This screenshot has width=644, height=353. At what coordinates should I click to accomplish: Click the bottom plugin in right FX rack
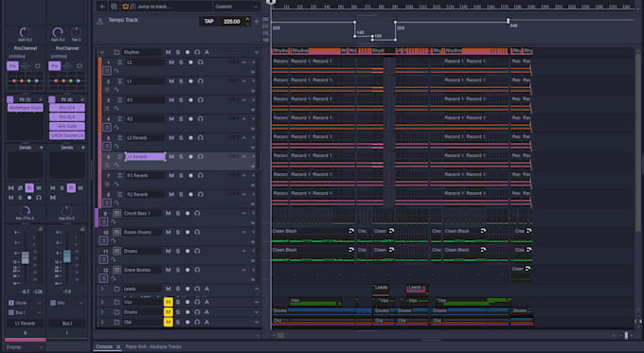coord(67,135)
